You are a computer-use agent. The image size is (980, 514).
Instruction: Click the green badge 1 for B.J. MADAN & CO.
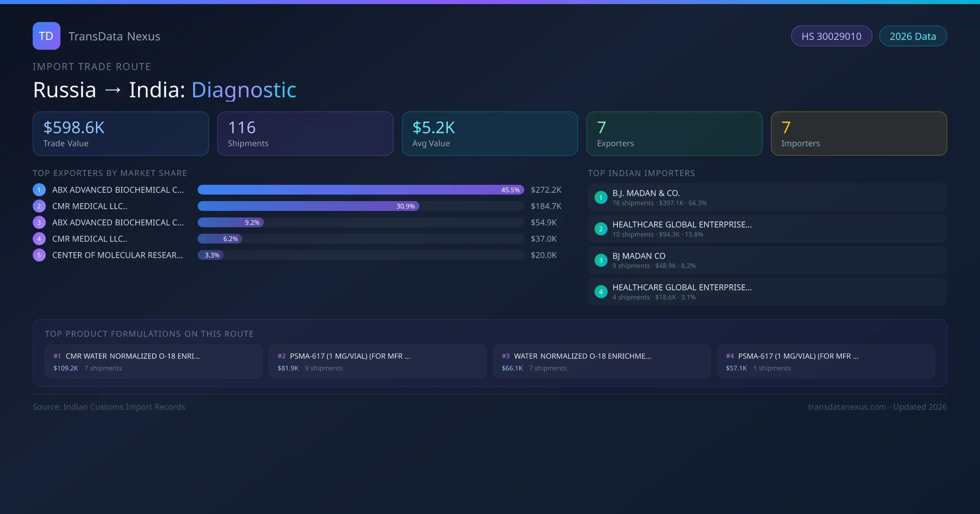click(x=601, y=197)
